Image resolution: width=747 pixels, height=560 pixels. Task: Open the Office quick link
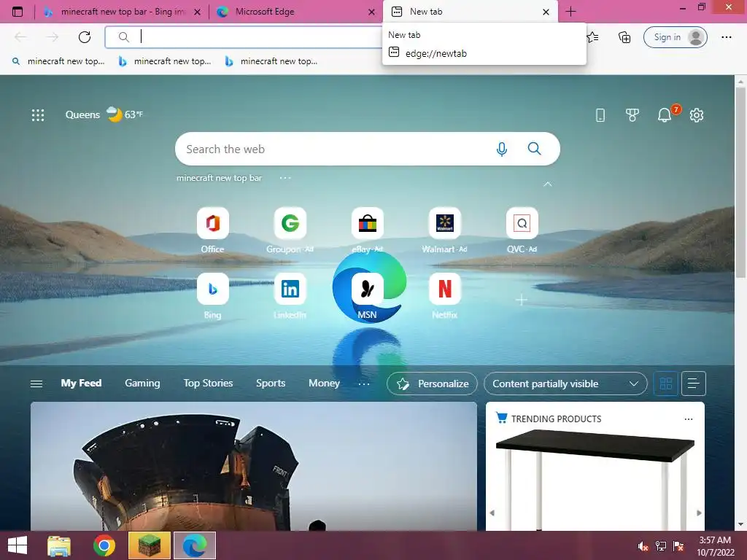(x=212, y=231)
